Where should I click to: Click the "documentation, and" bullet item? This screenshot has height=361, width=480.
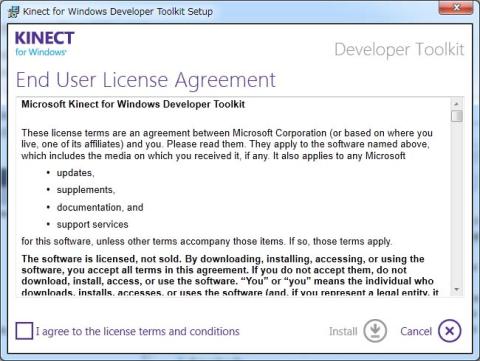(x=100, y=207)
